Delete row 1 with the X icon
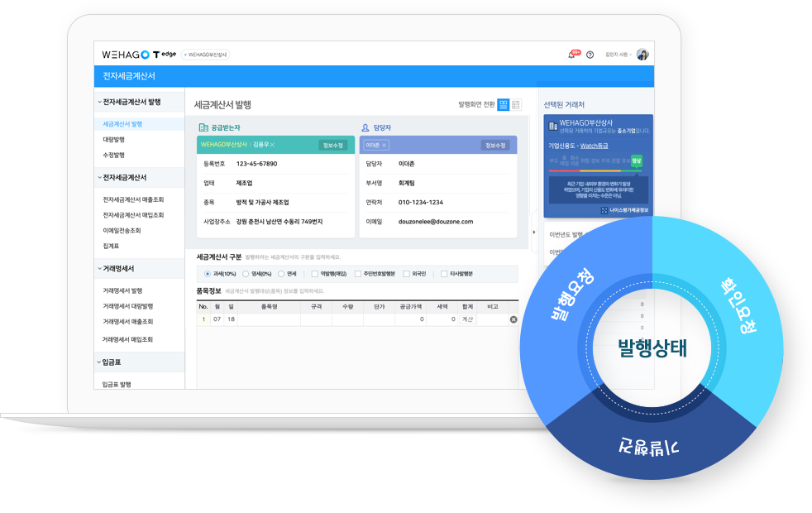 (513, 319)
